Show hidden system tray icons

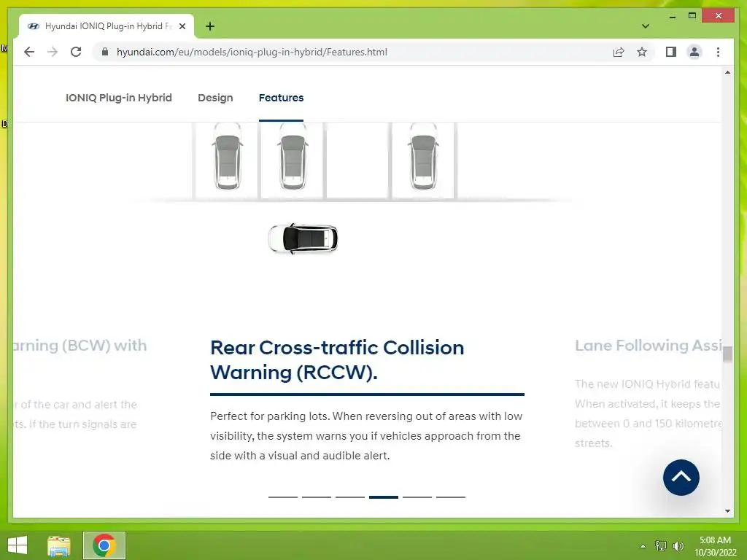(x=643, y=546)
